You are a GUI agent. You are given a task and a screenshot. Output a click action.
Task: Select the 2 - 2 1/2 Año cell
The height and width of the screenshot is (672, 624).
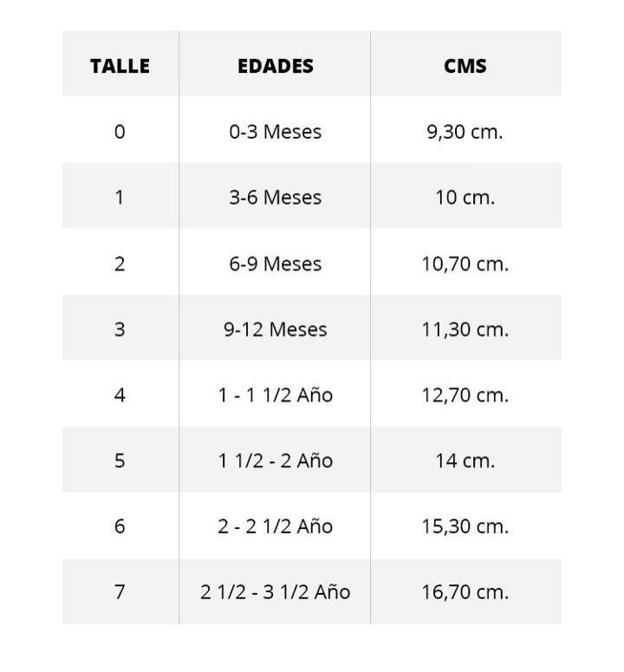click(275, 526)
